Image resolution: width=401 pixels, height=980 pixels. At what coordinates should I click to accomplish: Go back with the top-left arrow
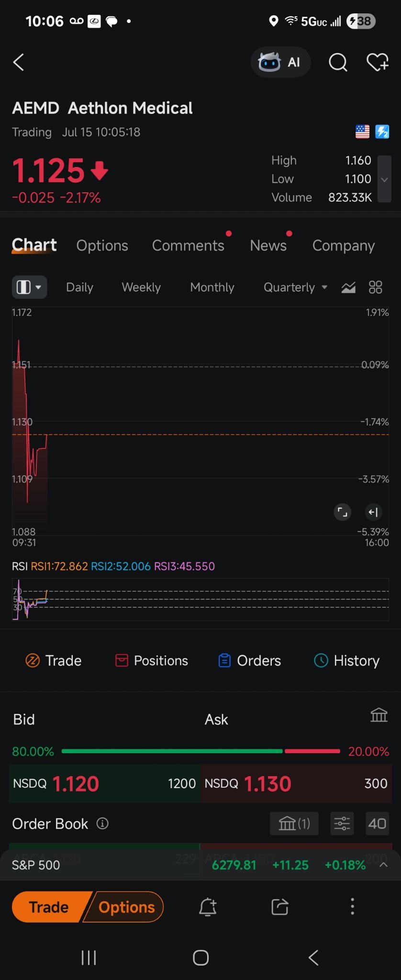(x=19, y=62)
